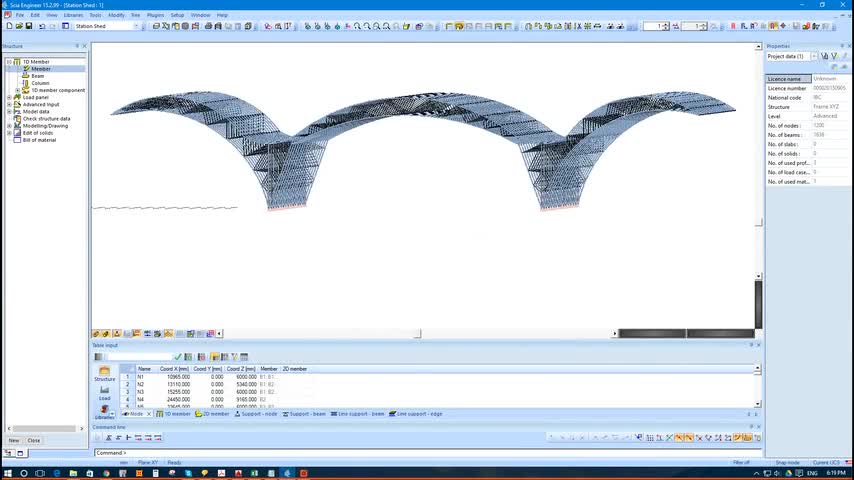Expand the Advanced Input tree node
The height and width of the screenshot is (480, 854).
click(9, 105)
